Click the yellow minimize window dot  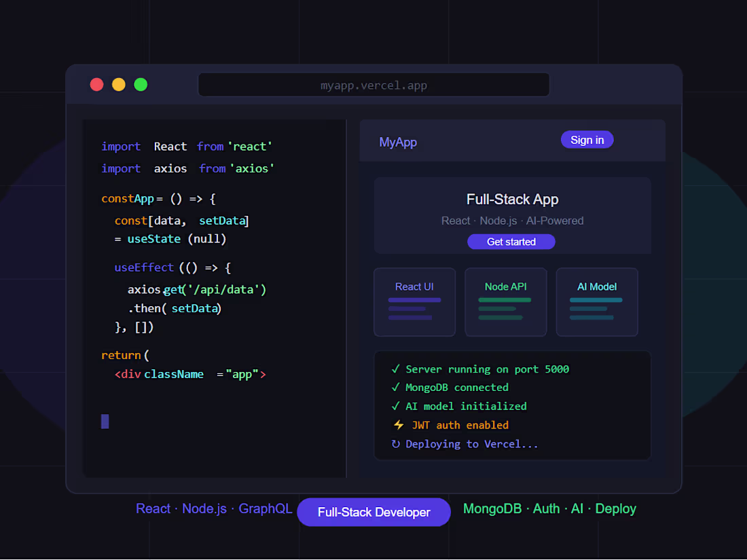tap(119, 85)
